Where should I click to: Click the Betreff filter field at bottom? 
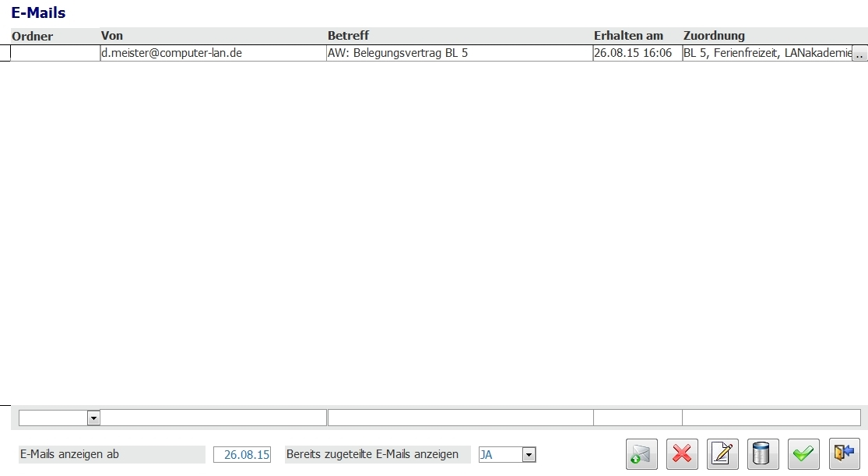(460, 418)
